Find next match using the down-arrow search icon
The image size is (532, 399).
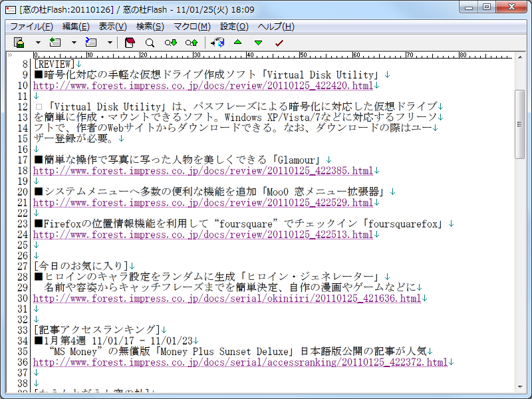point(170,42)
